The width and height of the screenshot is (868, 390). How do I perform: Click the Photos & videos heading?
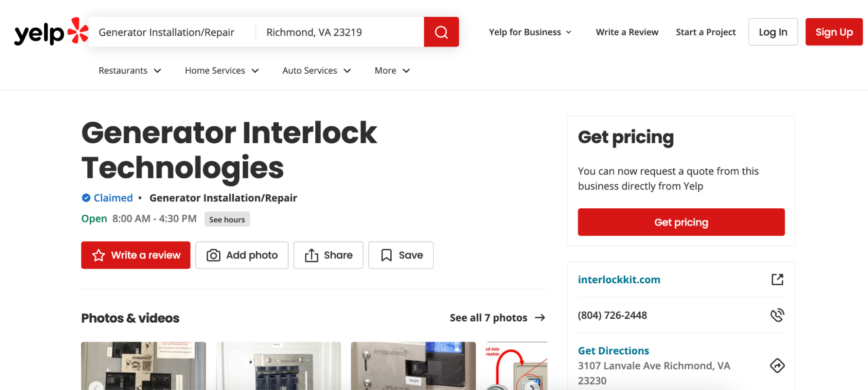tap(130, 318)
